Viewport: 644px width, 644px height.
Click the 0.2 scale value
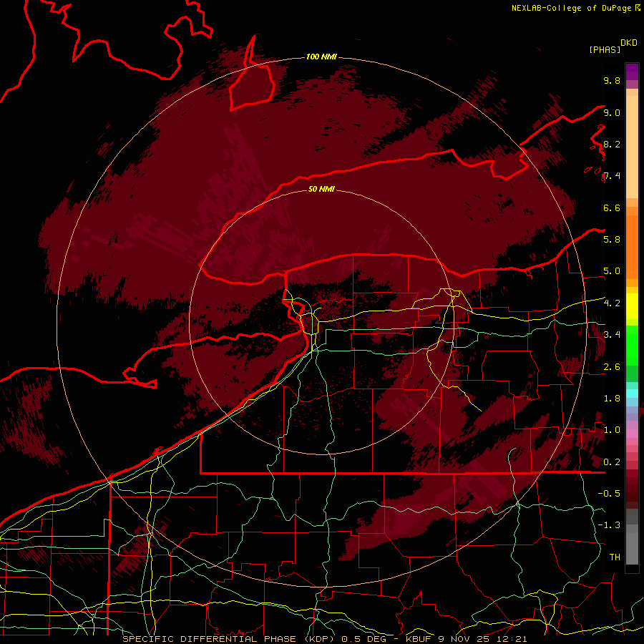(612, 462)
